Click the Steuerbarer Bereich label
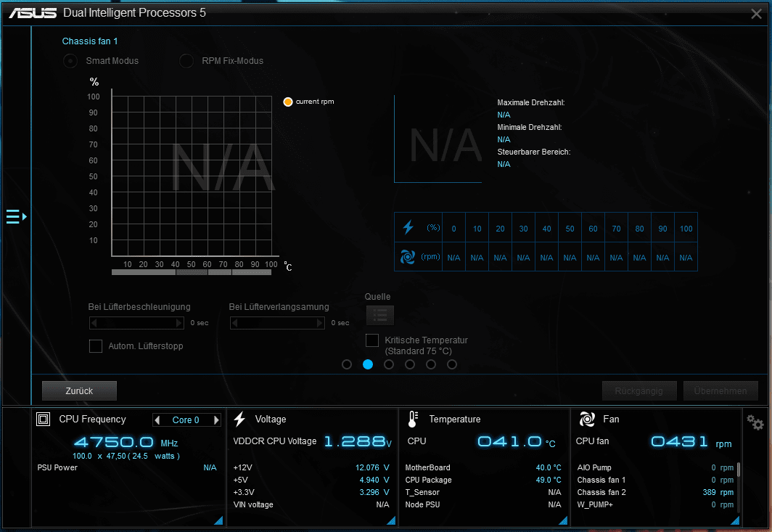The height and width of the screenshot is (532, 772). (x=534, y=152)
